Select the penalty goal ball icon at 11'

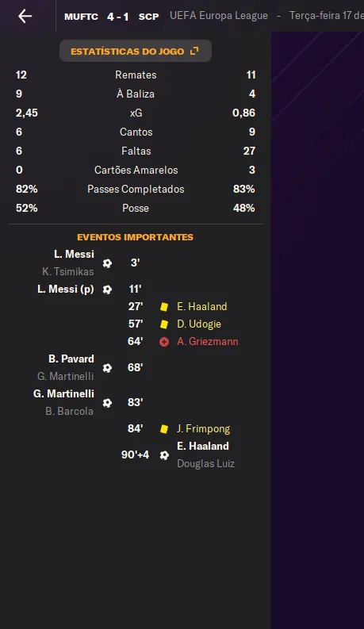pyautogui.click(x=107, y=290)
